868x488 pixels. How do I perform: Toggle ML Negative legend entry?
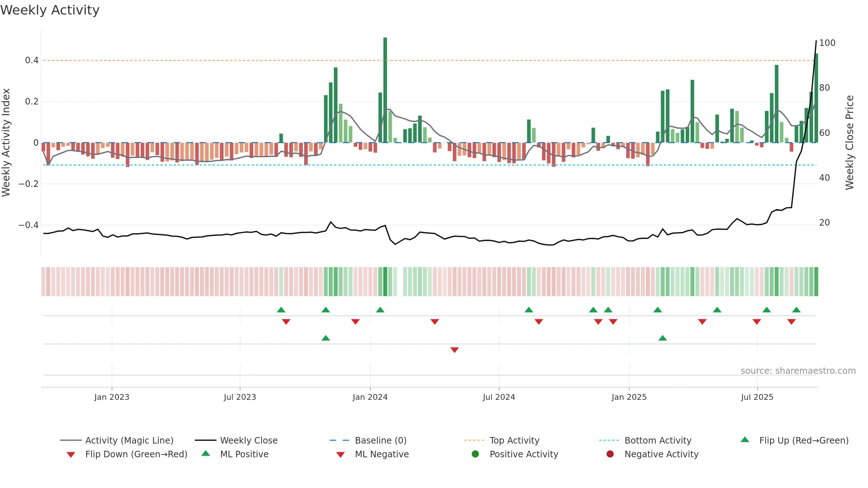pos(372,454)
